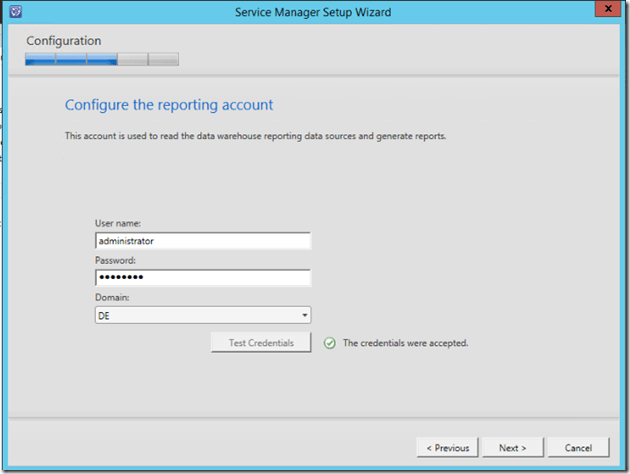Click the Test Credentials button

261,343
